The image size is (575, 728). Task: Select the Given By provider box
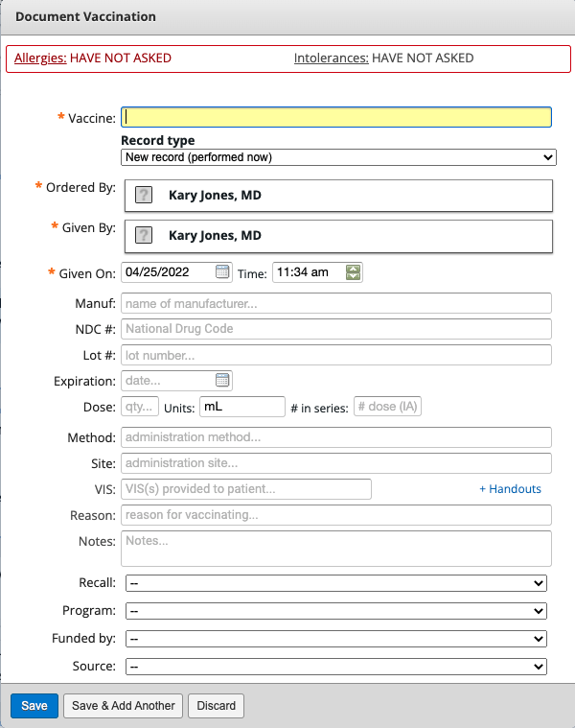tap(338, 236)
